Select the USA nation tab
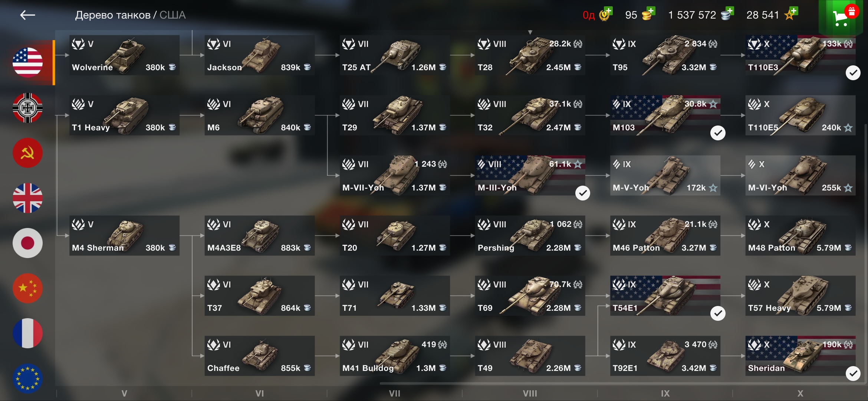 [27, 62]
